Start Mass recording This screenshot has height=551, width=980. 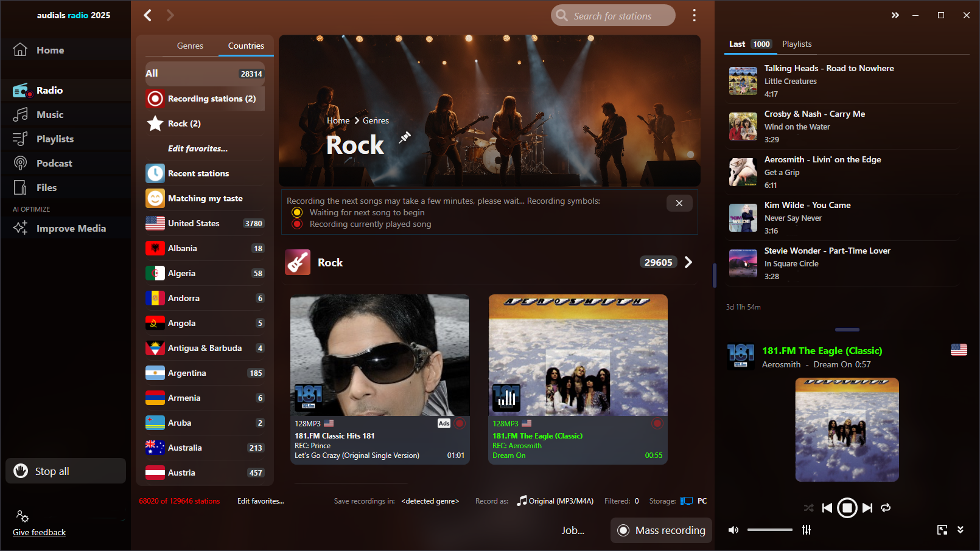(x=661, y=530)
